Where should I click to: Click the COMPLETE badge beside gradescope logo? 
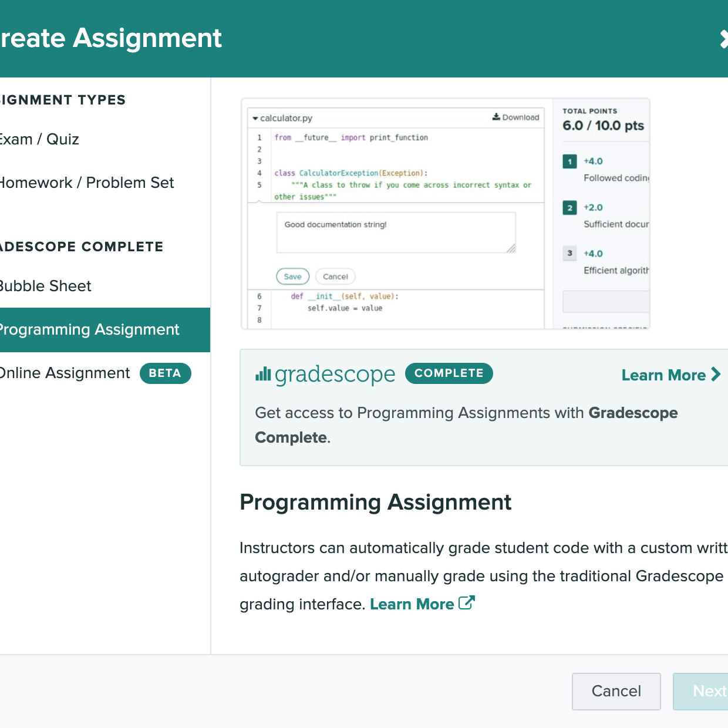[449, 373]
